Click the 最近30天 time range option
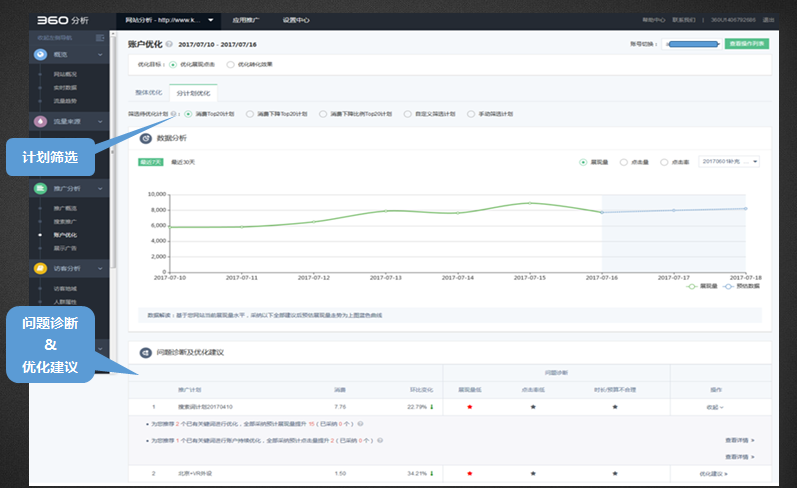 [x=183, y=161]
